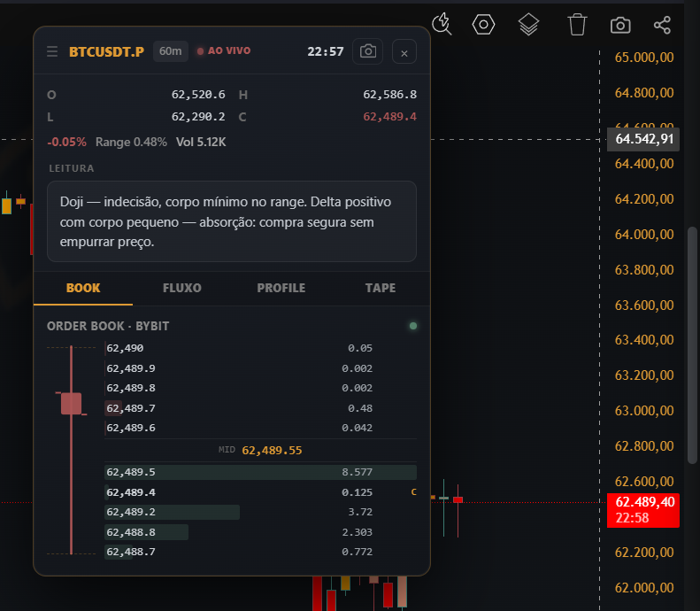Viewport: 700px width, 611px height.
Task: Click the 62.000,00 price axis label
Action: pos(644,588)
